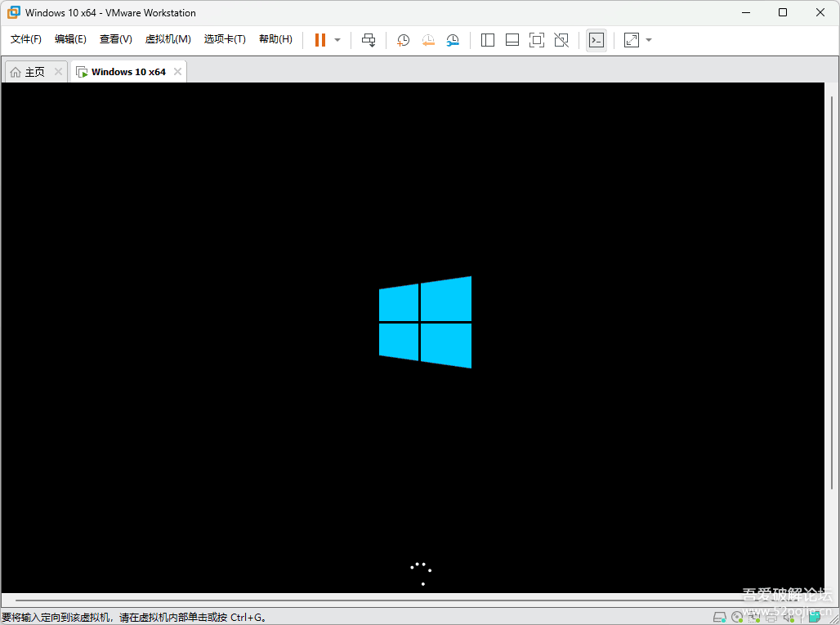Viewport: 840px width, 625px height.
Task: Toggle the console view button
Action: point(596,39)
